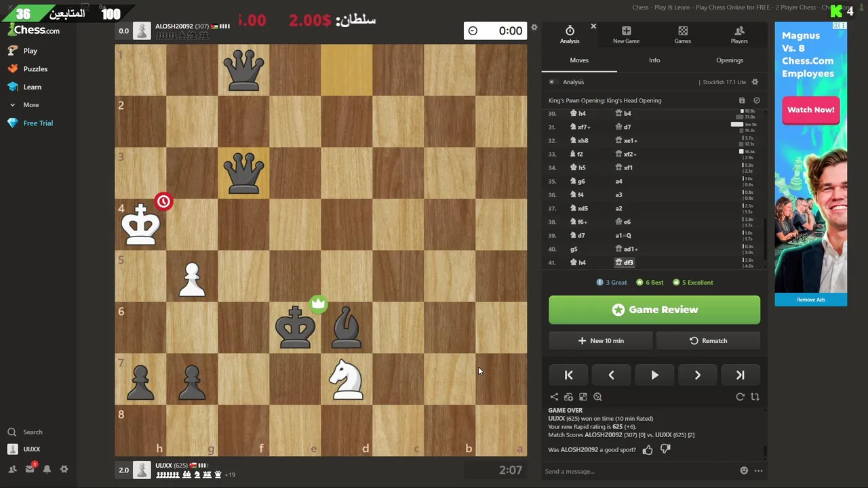
Task: Open Search in the sidebar
Action: tap(25, 432)
